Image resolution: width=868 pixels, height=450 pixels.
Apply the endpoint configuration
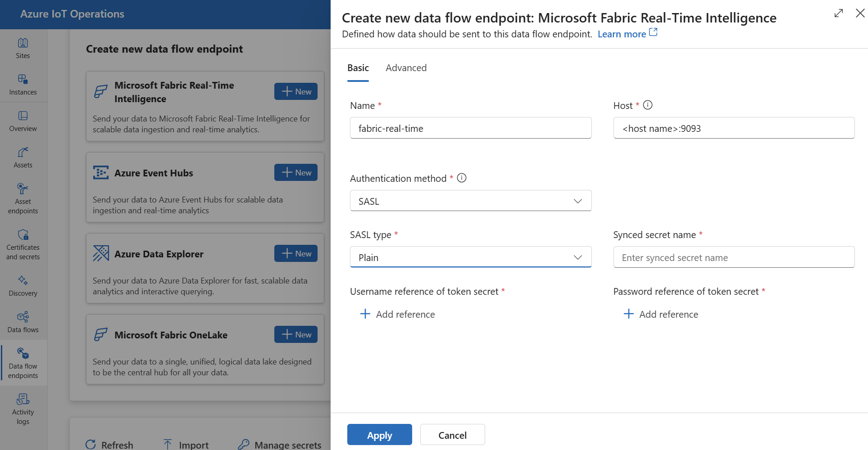point(379,434)
